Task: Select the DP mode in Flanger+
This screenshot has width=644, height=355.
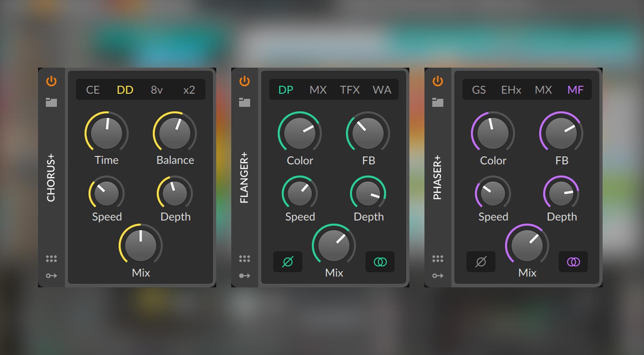Action: coord(286,90)
